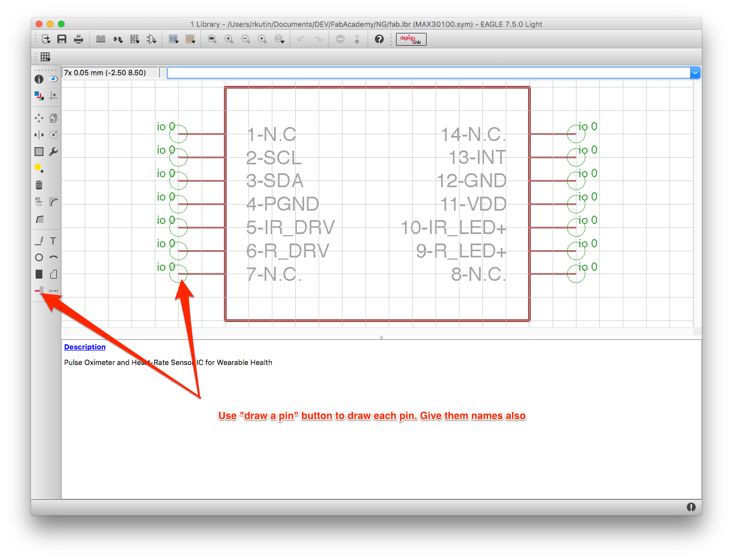Click the pin label '11-VDD'
The height and width of the screenshot is (560, 733).
coord(473,204)
